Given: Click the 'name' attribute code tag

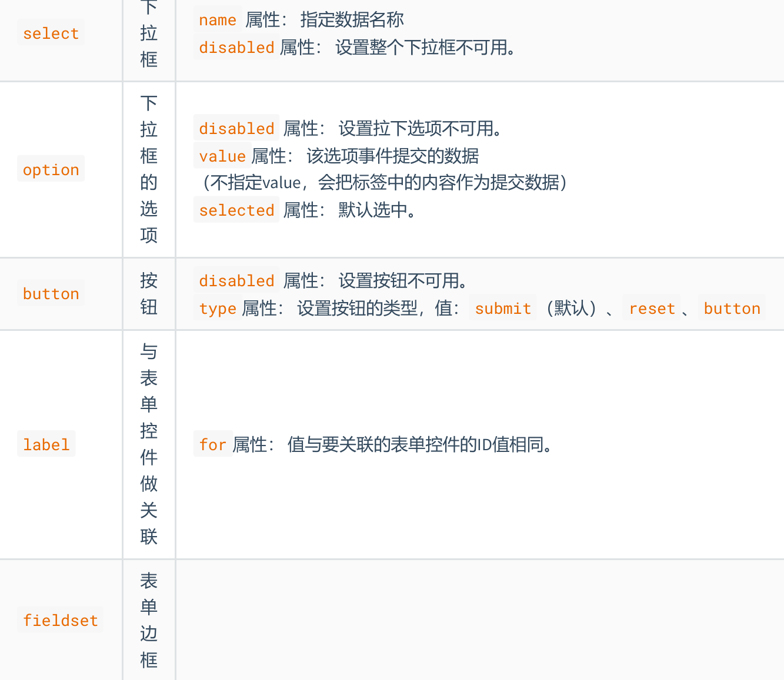Looking at the screenshot, I should coord(217,20).
